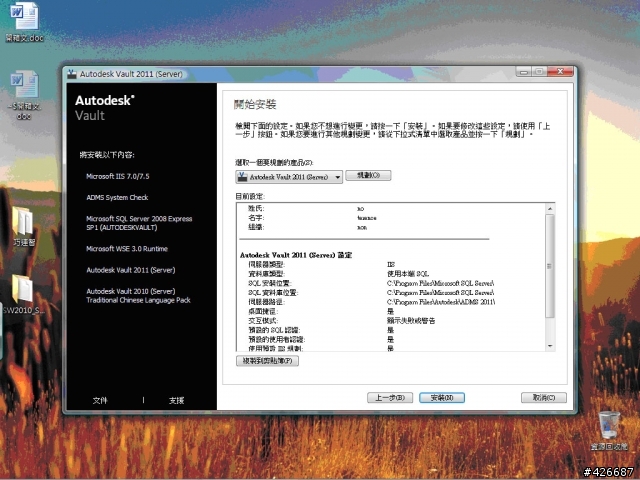Select 'Microsoft SQL Server 2008 Express SP1' entry

(x=139, y=223)
